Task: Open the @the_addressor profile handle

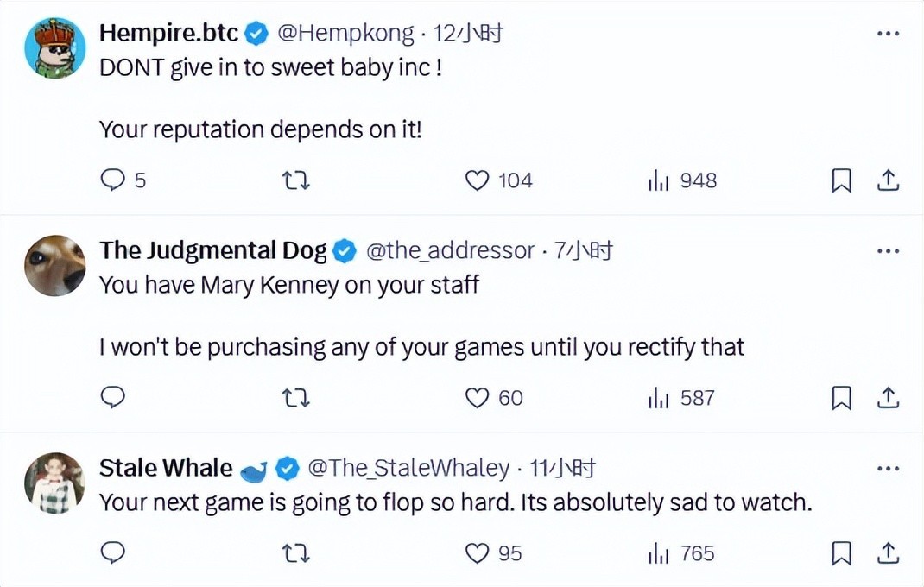Action: [450, 251]
